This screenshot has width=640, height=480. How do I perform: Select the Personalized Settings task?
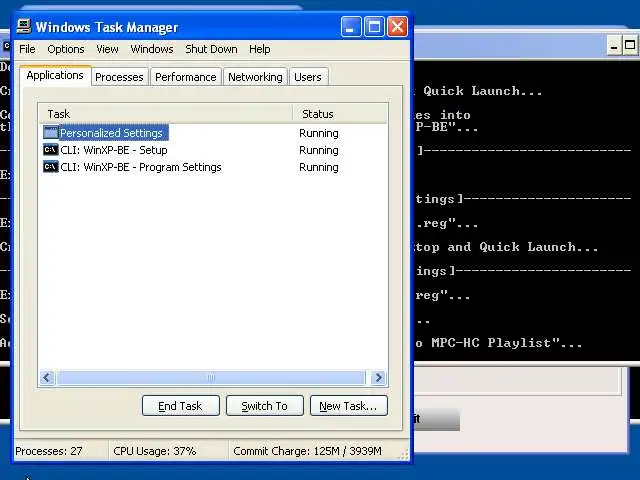pyautogui.click(x=111, y=133)
